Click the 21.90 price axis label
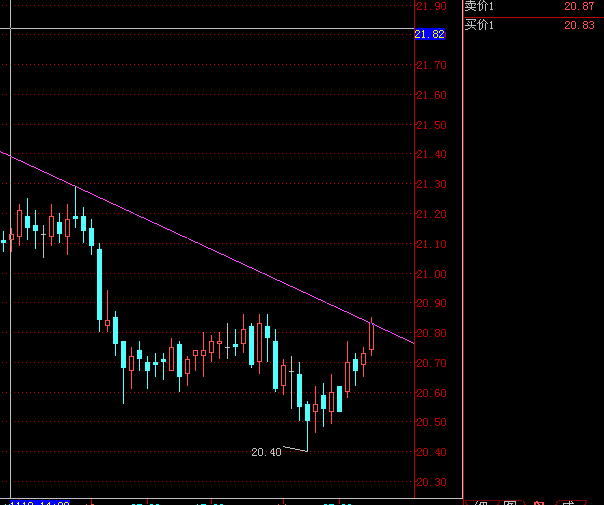This screenshot has height=505, width=604. tap(431, 6)
